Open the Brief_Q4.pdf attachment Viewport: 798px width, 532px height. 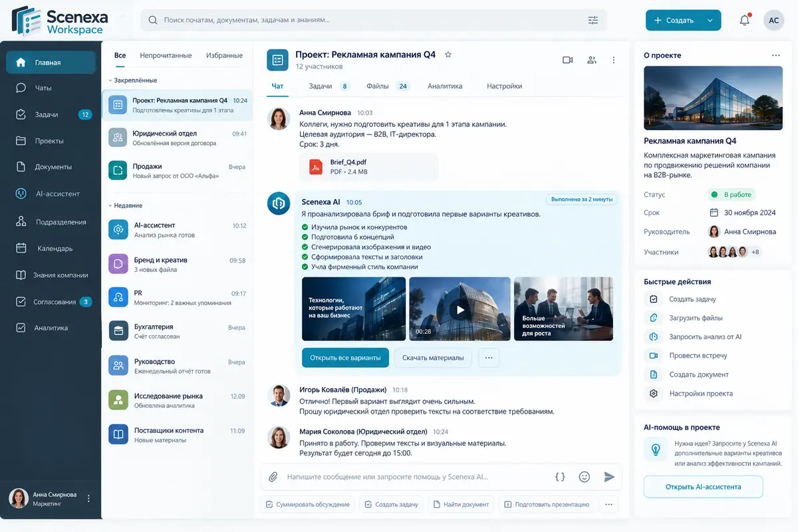click(369, 166)
